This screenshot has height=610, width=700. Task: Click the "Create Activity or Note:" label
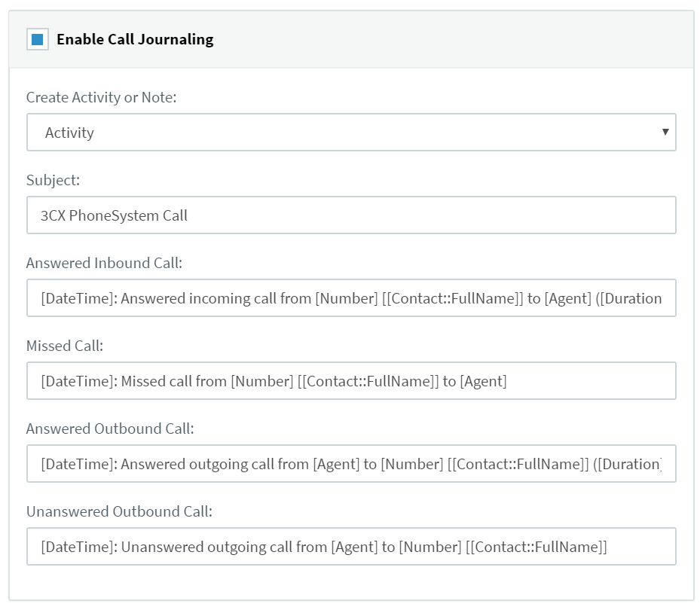point(102,97)
